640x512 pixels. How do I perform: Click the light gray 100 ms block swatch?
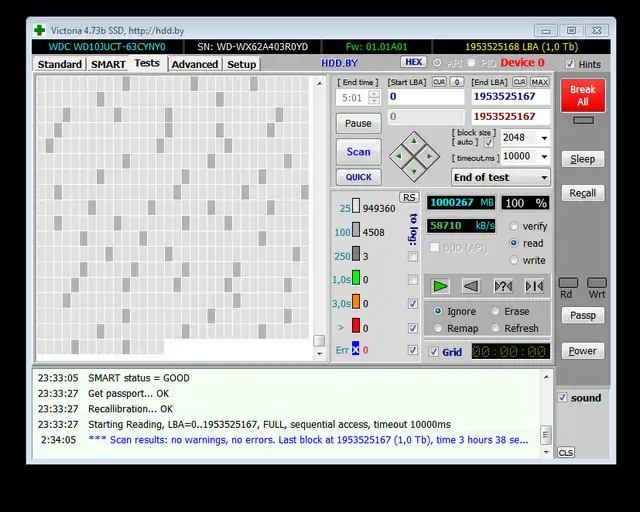pos(356,229)
